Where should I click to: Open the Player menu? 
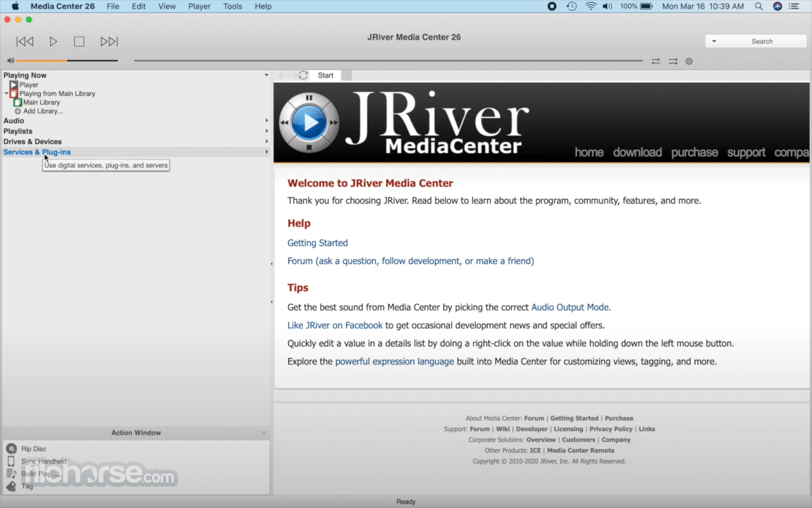click(x=199, y=6)
